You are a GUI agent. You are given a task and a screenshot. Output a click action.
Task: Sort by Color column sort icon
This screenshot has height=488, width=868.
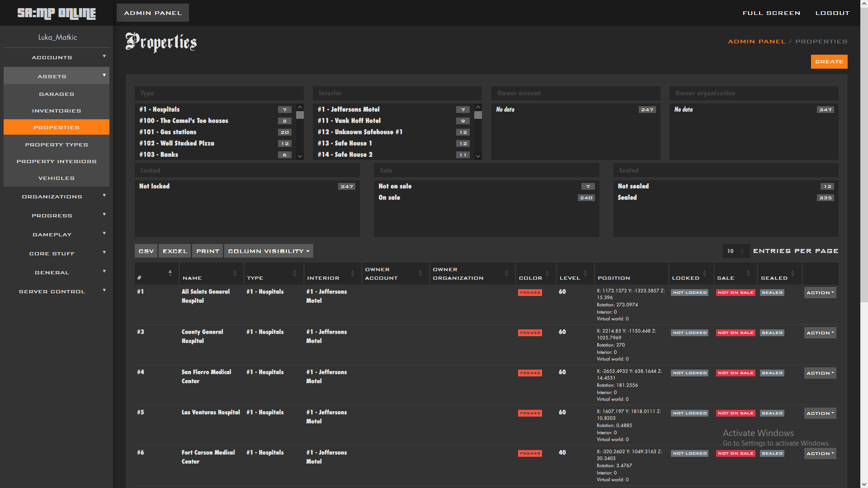547,274
